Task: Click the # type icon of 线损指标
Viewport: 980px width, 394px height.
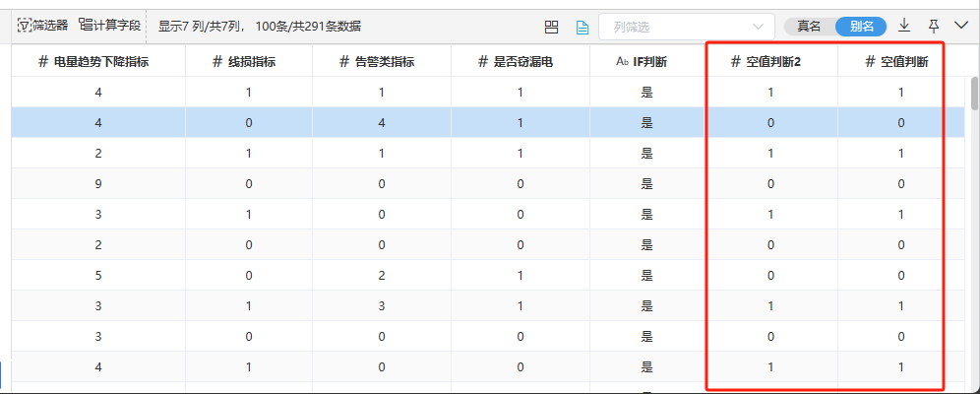Action: 217,61
